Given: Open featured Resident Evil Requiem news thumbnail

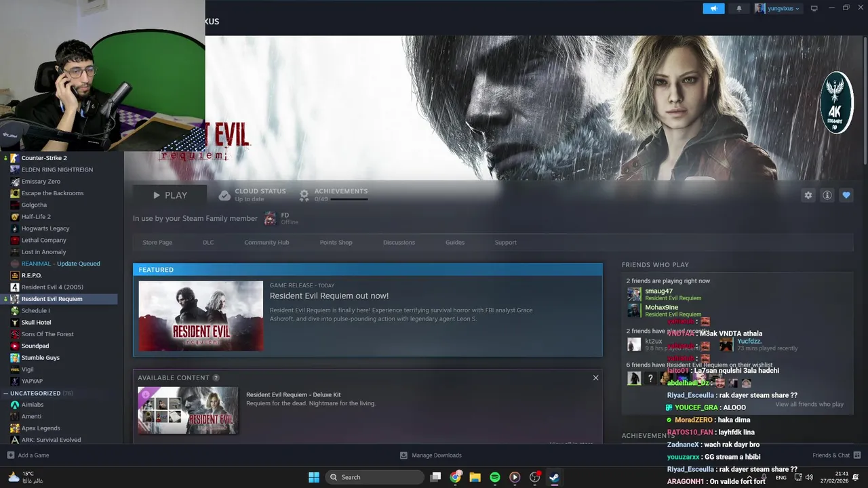Looking at the screenshot, I should pyautogui.click(x=201, y=316).
